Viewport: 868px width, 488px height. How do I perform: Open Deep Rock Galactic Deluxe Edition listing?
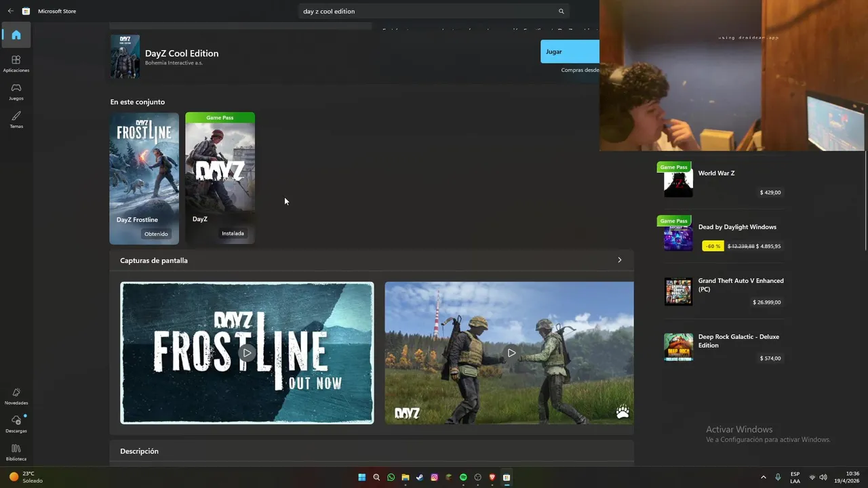pos(724,347)
